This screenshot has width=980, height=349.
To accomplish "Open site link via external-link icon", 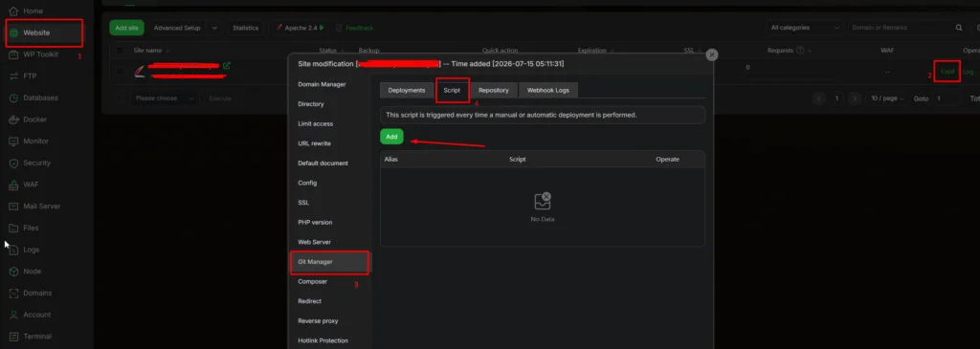I will coord(226,66).
